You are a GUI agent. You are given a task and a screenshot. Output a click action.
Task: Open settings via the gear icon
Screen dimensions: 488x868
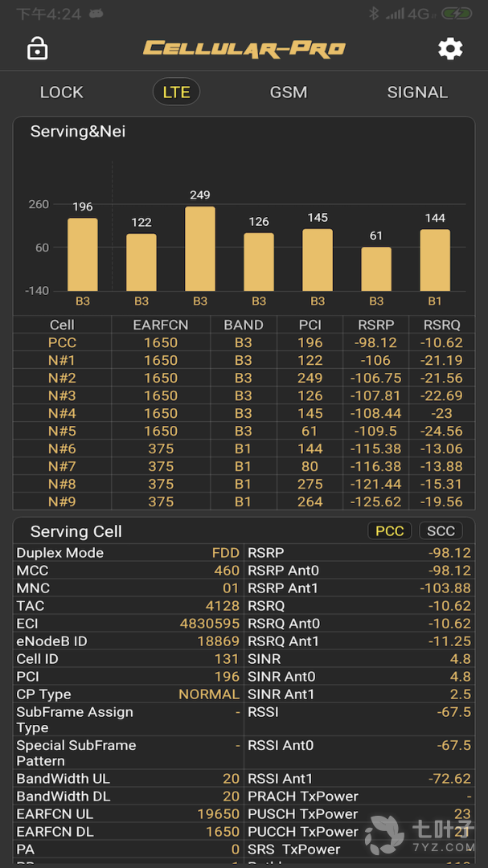coord(450,49)
